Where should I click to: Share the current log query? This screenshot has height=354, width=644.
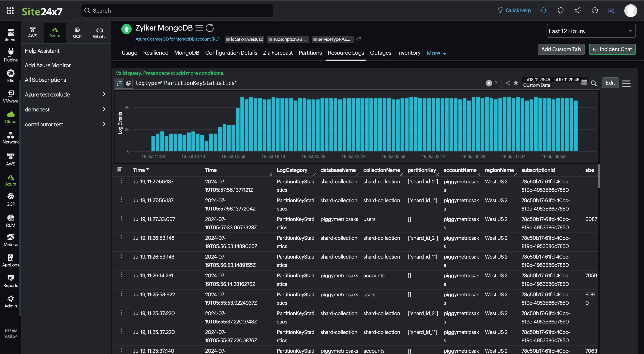507,83
